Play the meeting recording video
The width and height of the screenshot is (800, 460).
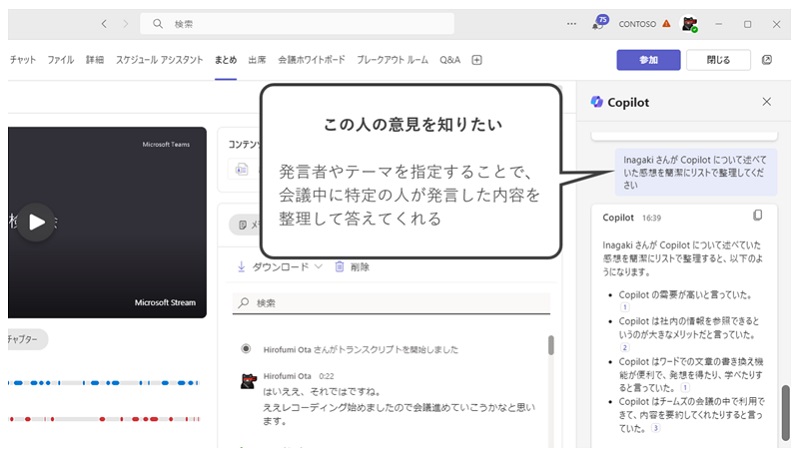36,222
